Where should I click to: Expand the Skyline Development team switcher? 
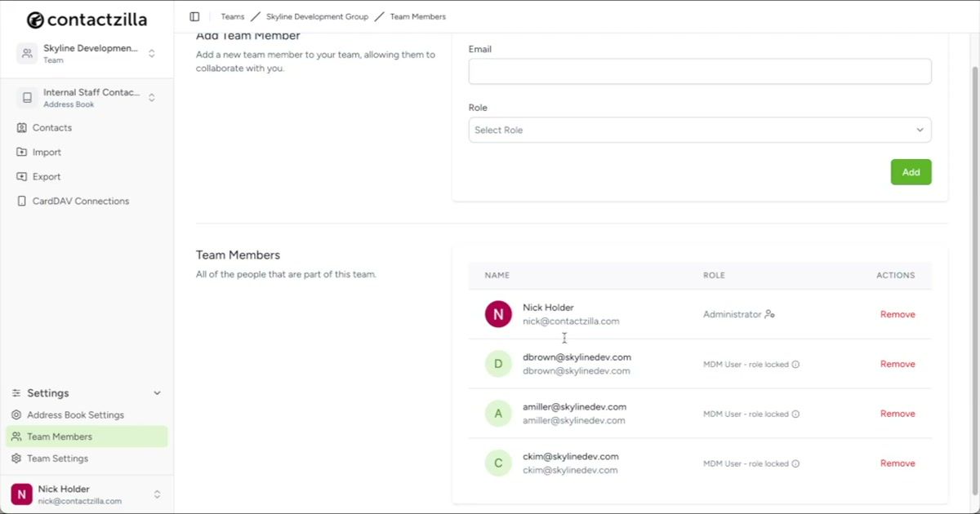tap(152, 52)
